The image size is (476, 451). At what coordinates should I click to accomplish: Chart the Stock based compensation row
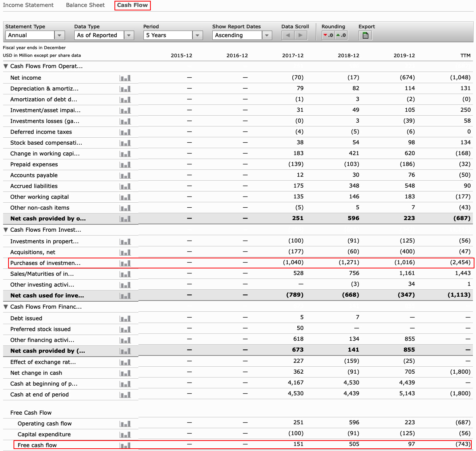coord(125,143)
